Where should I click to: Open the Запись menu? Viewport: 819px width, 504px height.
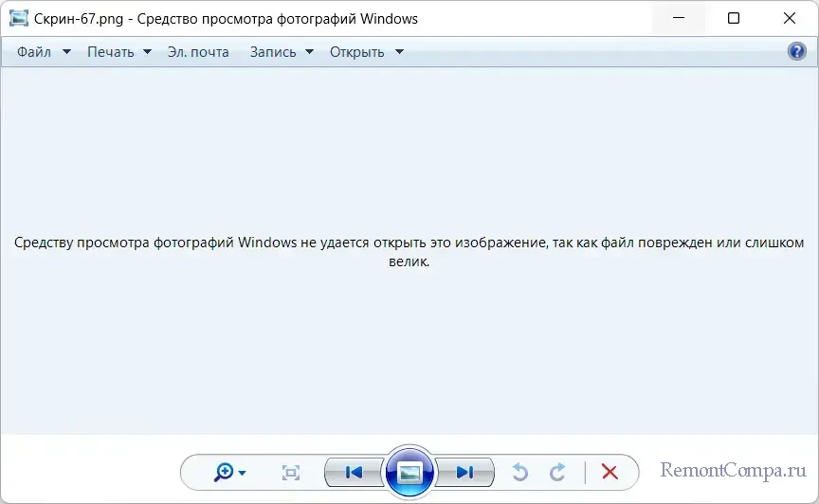(273, 52)
